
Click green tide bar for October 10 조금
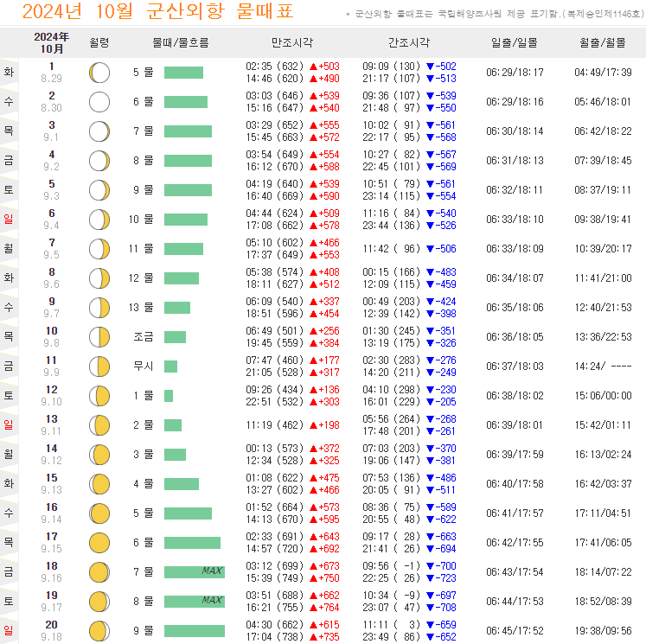coord(175,337)
